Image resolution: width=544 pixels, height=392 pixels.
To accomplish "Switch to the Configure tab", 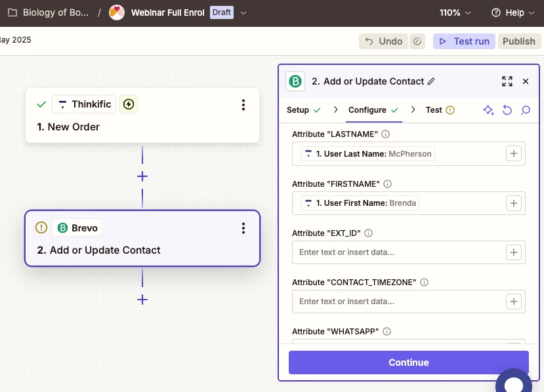I will coord(373,110).
